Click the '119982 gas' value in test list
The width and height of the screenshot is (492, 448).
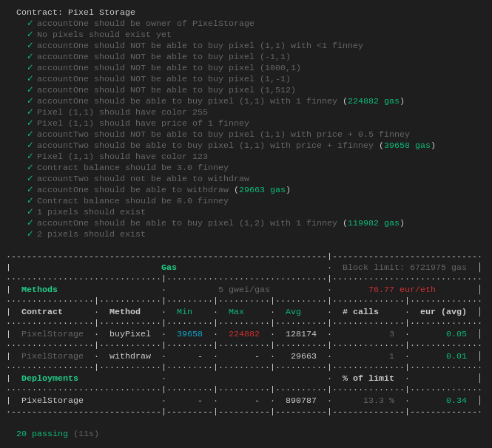(x=374, y=223)
